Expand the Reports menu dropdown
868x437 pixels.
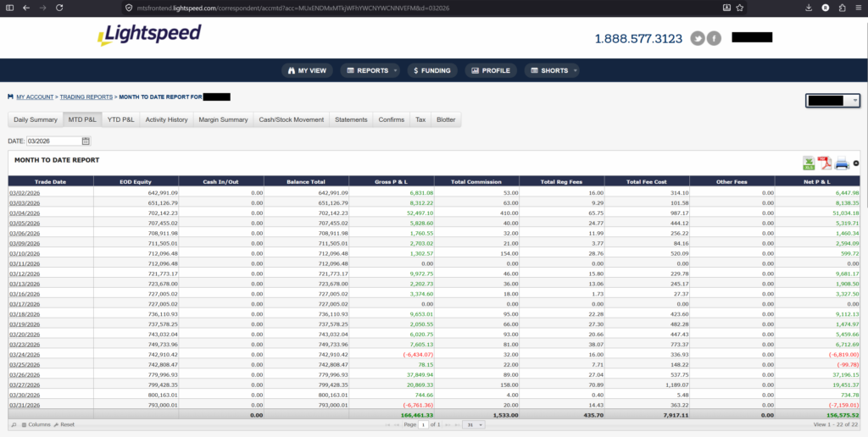coord(370,70)
